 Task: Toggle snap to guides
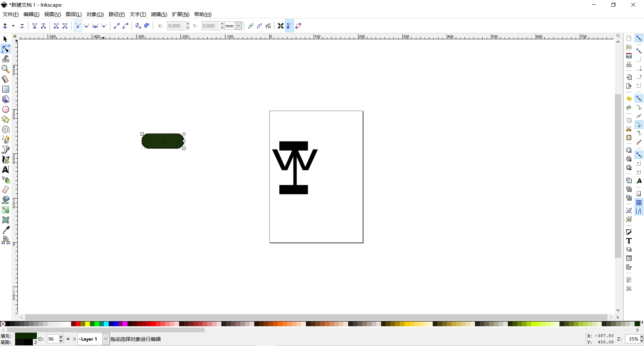[x=639, y=211]
